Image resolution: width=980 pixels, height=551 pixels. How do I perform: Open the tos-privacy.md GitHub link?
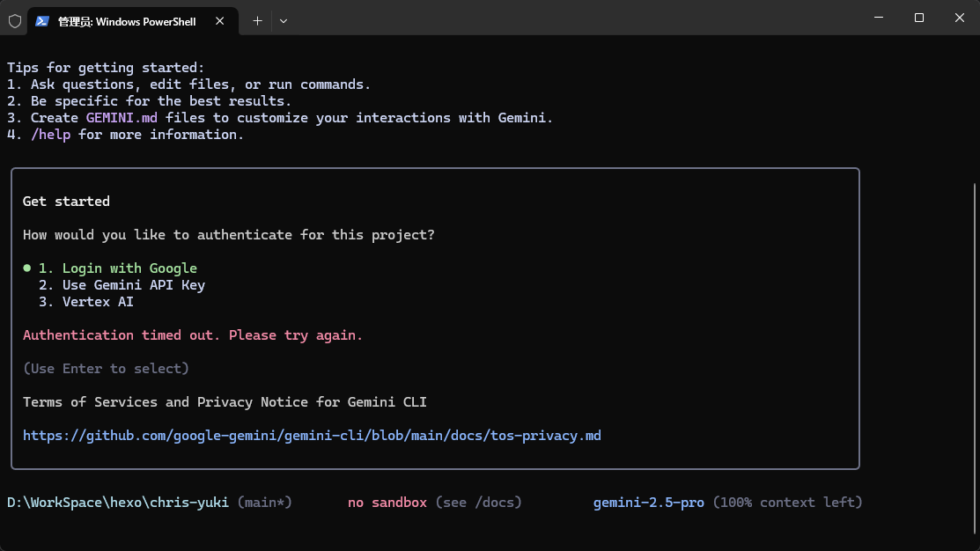312,435
